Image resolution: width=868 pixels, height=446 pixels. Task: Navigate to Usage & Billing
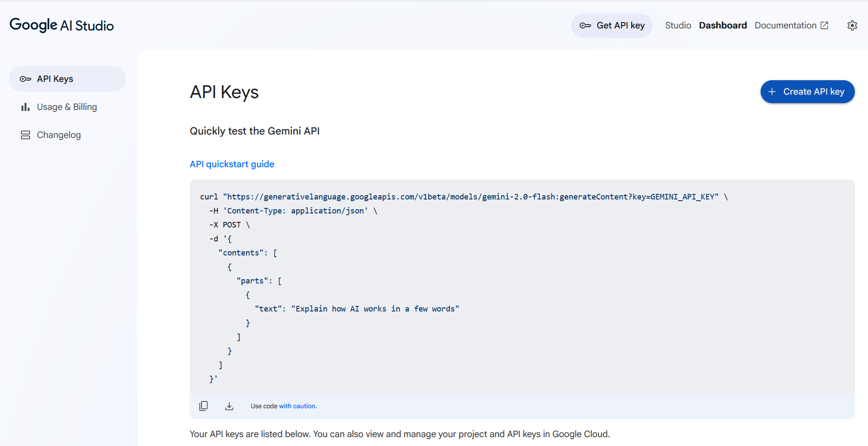pyautogui.click(x=67, y=107)
